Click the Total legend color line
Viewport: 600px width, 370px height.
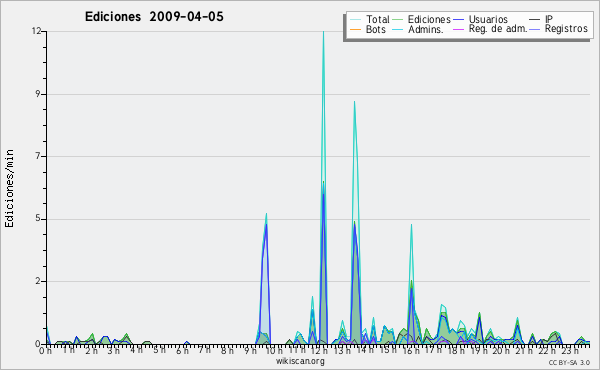click(x=355, y=20)
